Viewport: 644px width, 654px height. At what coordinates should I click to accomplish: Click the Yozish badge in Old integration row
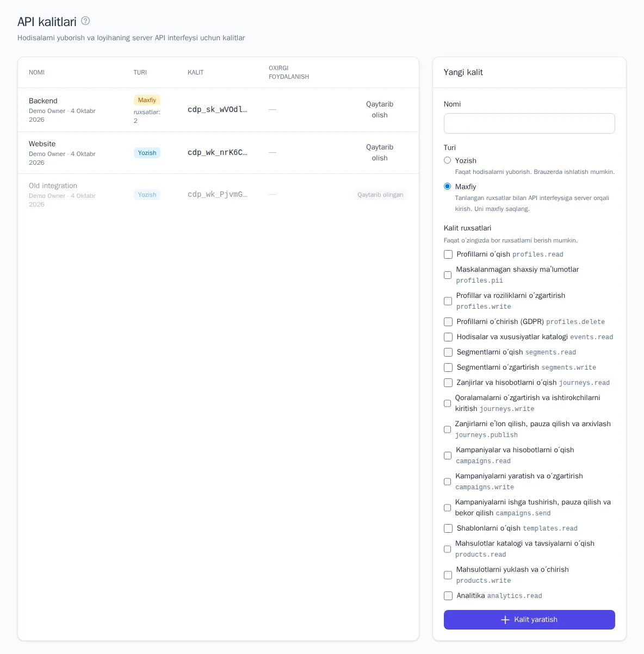147,195
